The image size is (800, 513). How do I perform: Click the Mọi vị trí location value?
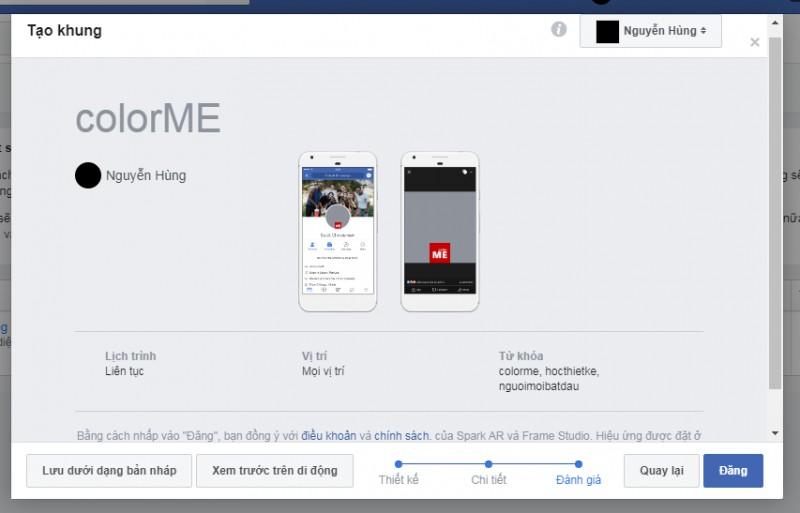tap(323, 371)
